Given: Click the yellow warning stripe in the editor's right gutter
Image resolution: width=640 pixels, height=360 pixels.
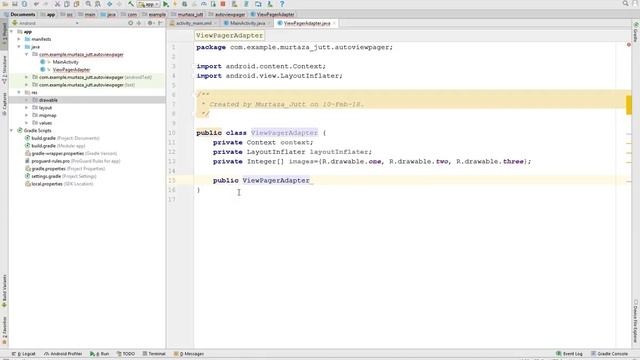Looking at the screenshot, I should [629, 105].
